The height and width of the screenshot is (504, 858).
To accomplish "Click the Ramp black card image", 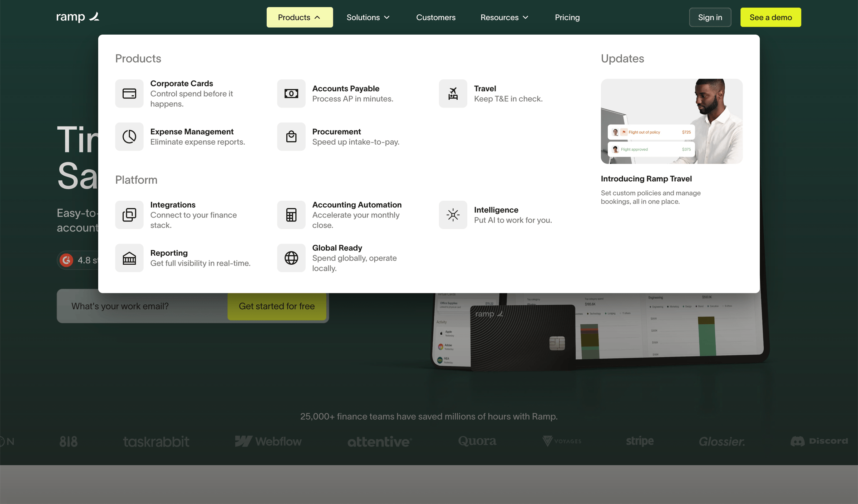I will (x=523, y=338).
